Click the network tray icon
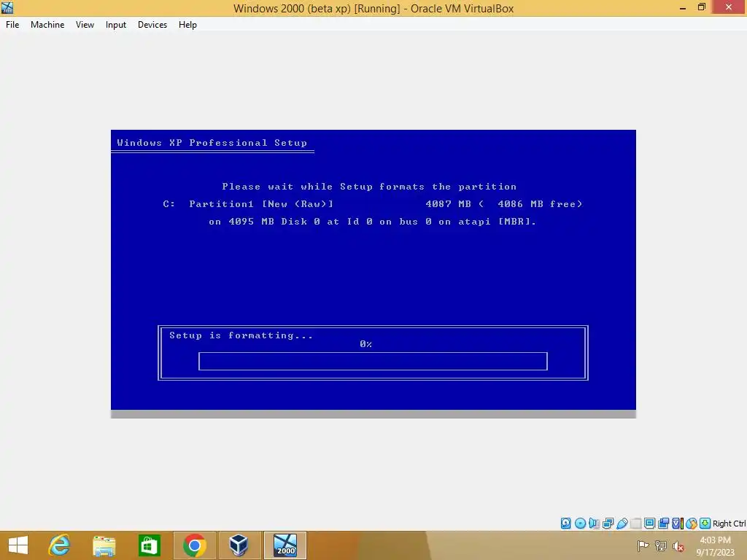 pos(660,545)
